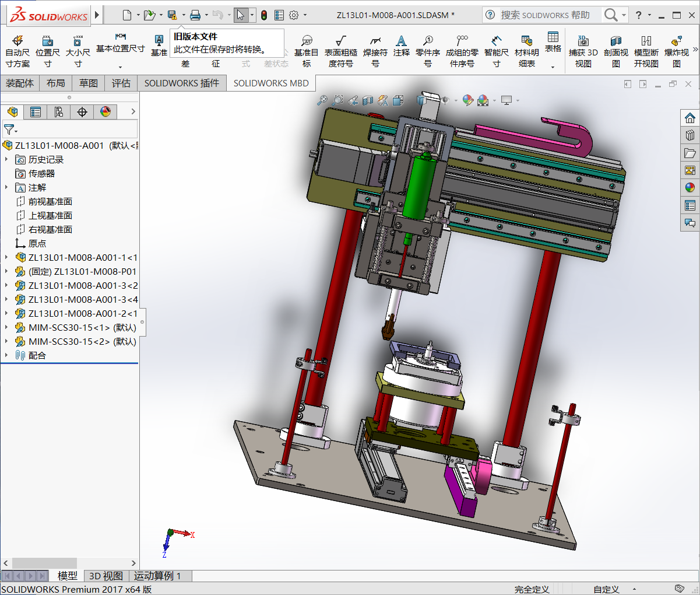Click the New document icon
Screen dimensions: 700x595
[127, 15]
